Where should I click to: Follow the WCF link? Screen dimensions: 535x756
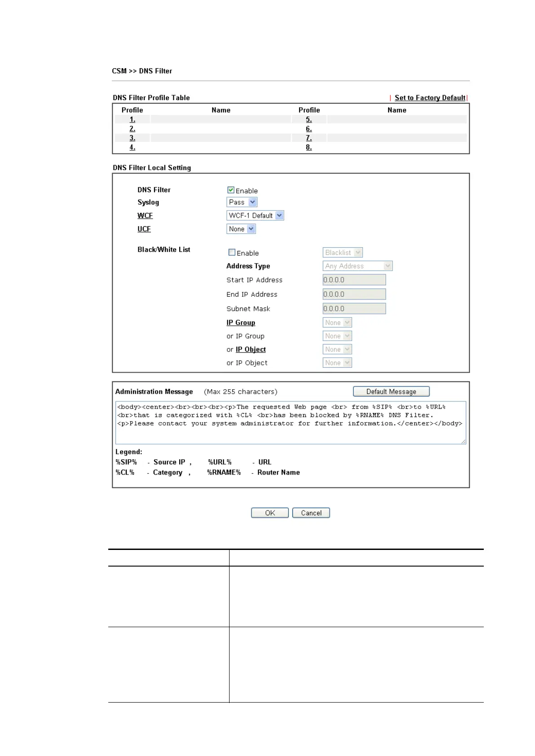[x=145, y=215]
